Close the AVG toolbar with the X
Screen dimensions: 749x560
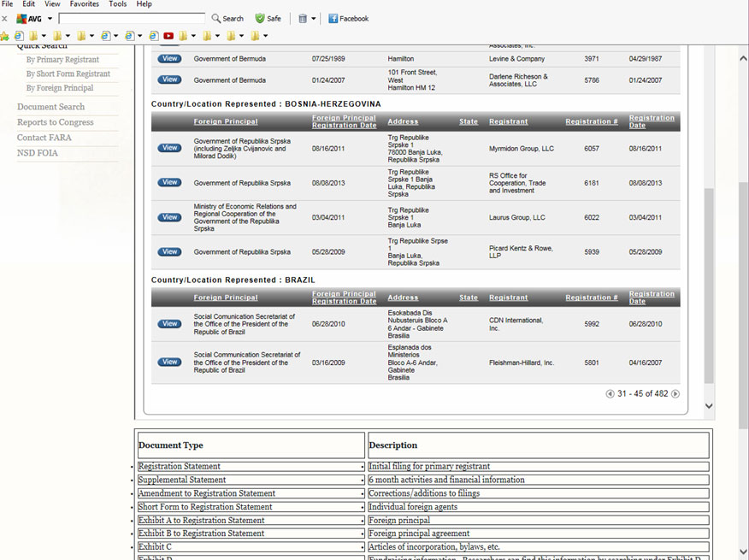(4, 18)
